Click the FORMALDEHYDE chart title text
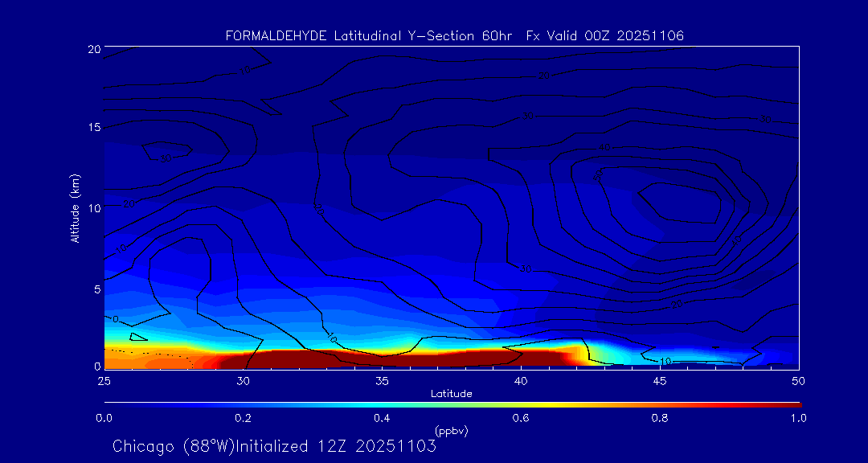This screenshot has width=868, height=463. click(x=454, y=36)
